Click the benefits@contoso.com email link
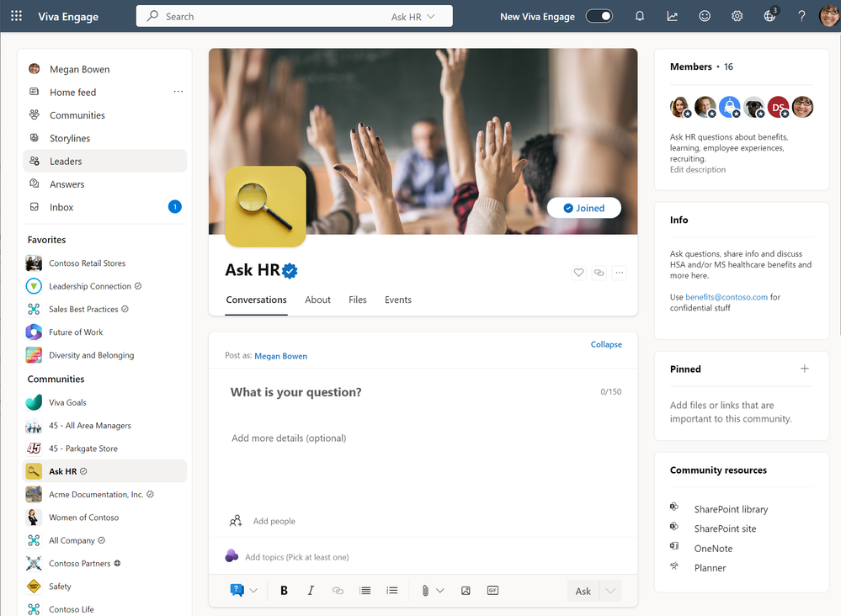This screenshot has height=616, width=841. [x=727, y=297]
